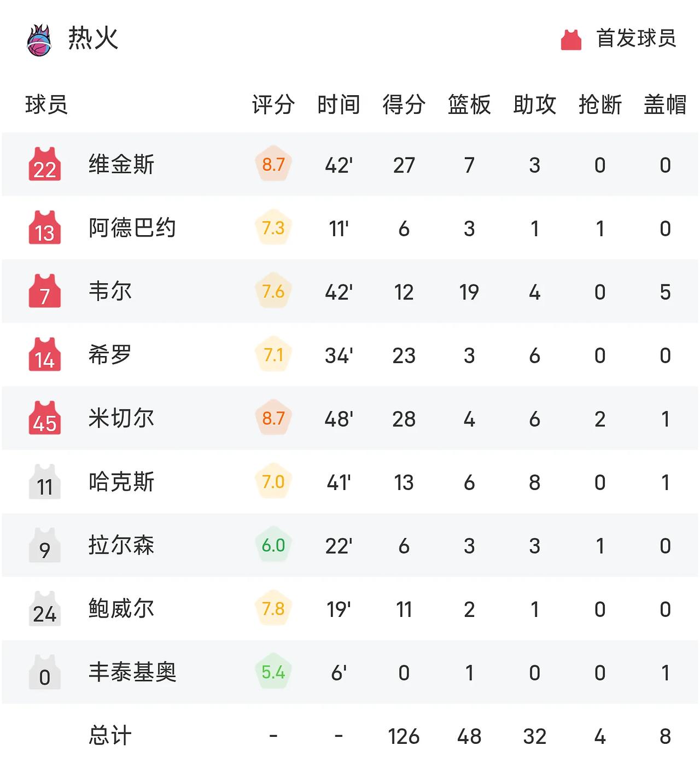
Task: Select the number 13 jersey icon
Action: [x=44, y=228]
